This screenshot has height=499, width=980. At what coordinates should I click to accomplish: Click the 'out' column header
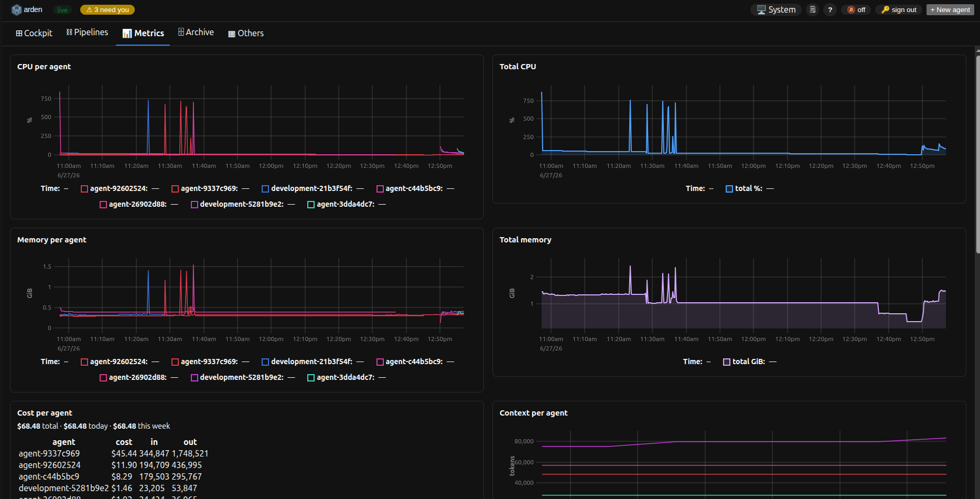(190, 442)
